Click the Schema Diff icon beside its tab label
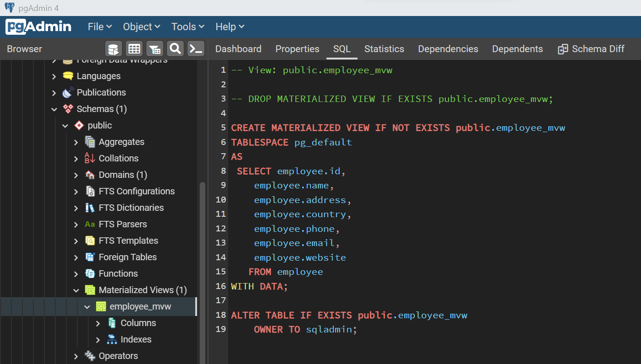 coord(562,48)
